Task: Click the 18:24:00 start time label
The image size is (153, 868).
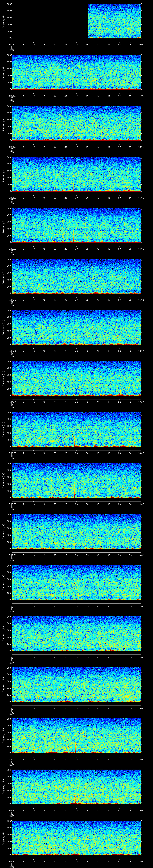Action: [x=12, y=810]
